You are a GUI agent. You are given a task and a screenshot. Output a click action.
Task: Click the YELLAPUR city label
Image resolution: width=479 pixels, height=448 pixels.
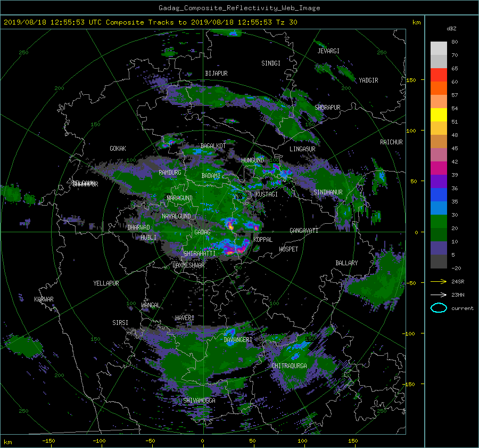coord(106,283)
